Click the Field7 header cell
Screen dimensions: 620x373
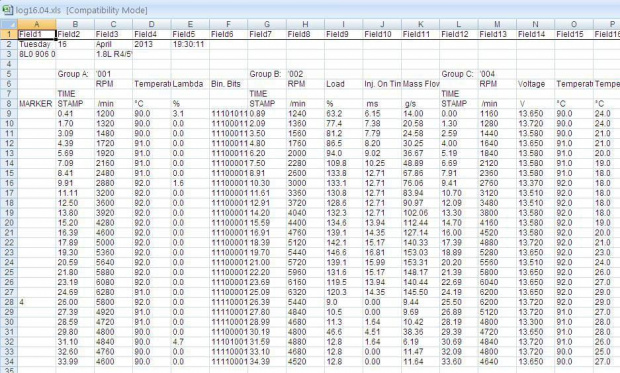coord(267,34)
